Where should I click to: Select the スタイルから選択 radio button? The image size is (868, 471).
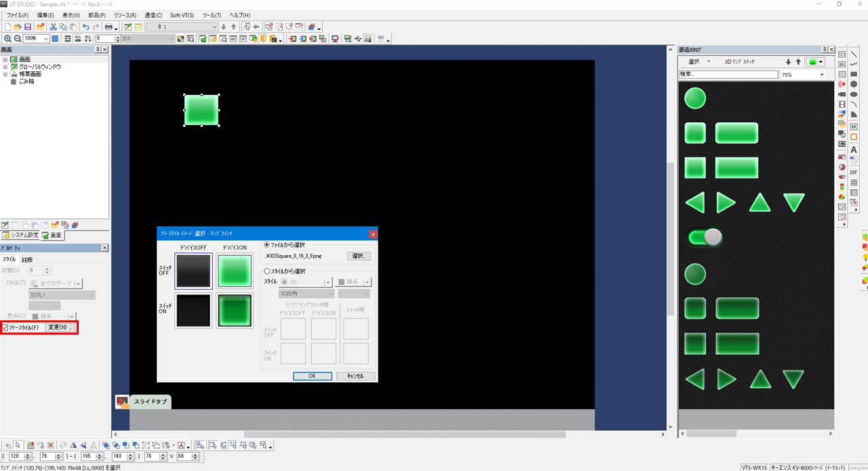point(267,271)
